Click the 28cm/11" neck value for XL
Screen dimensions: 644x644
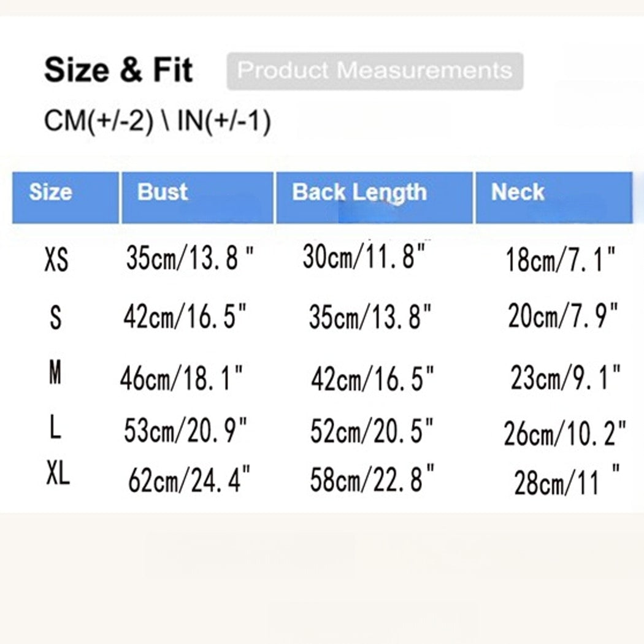[x=567, y=481]
